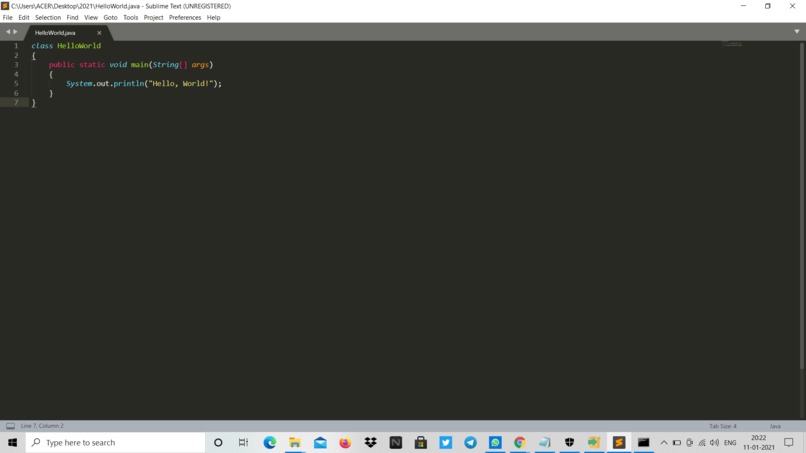Go to previous tab with left arrow
Image resolution: width=806 pixels, height=453 pixels.
pyautogui.click(x=8, y=32)
